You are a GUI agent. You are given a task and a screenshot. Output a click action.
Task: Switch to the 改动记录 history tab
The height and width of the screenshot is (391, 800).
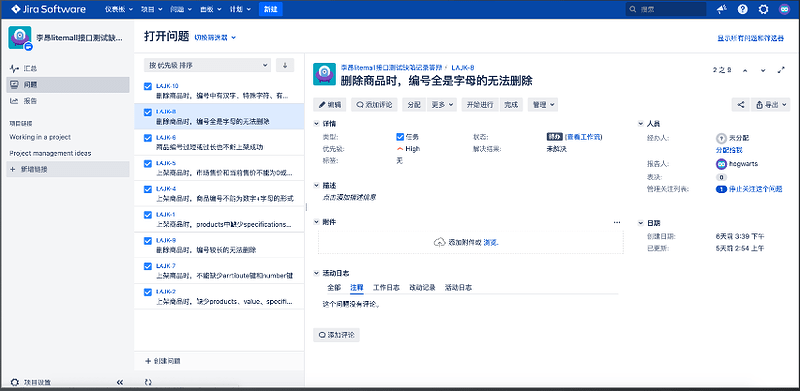(x=422, y=287)
